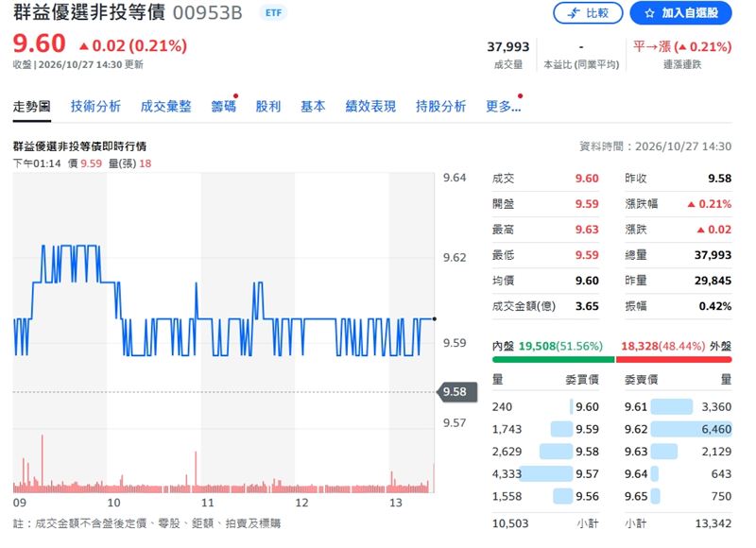Click the 9.58 previous close marker on chart

(457, 392)
